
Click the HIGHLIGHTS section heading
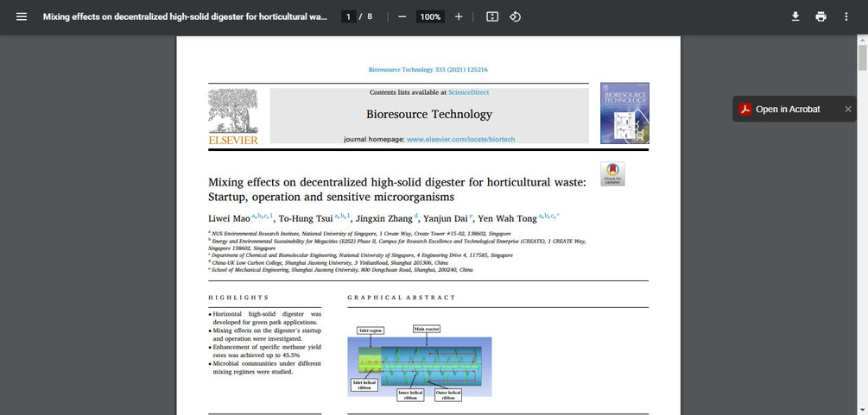(x=238, y=297)
